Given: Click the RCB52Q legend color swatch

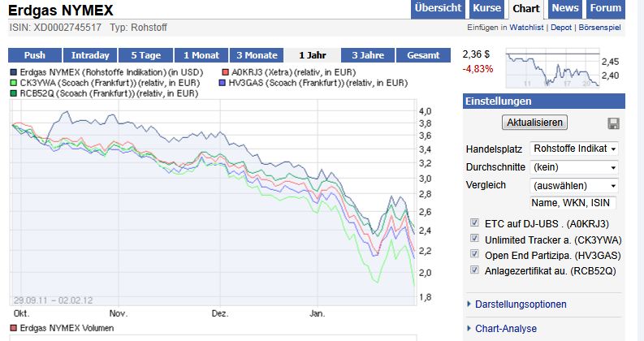Looking at the screenshot, I should tap(14, 93).
